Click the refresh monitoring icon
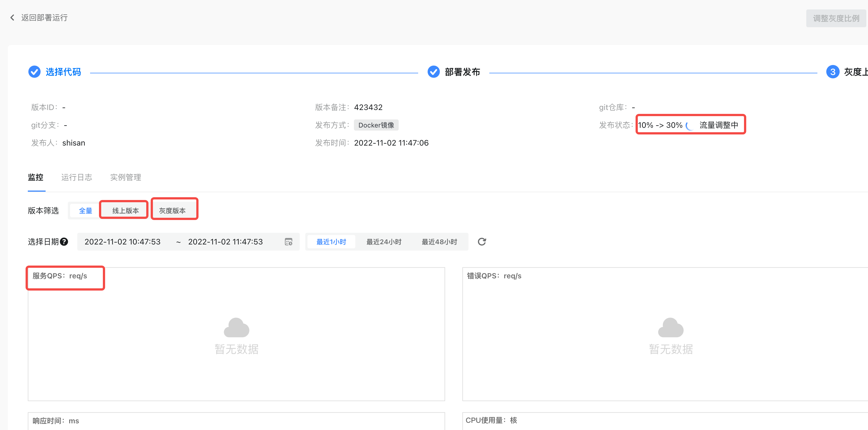The height and width of the screenshot is (430, 868). point(482,242)
